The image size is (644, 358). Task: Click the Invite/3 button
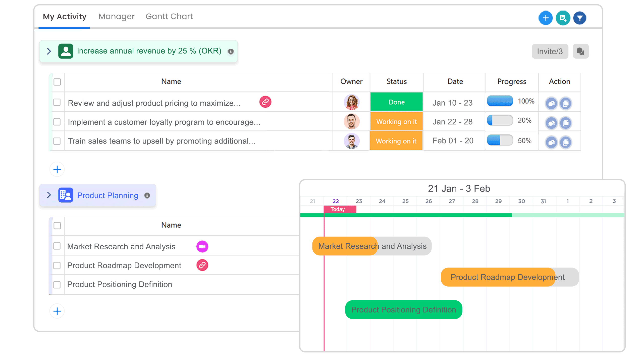coord(550,51)
